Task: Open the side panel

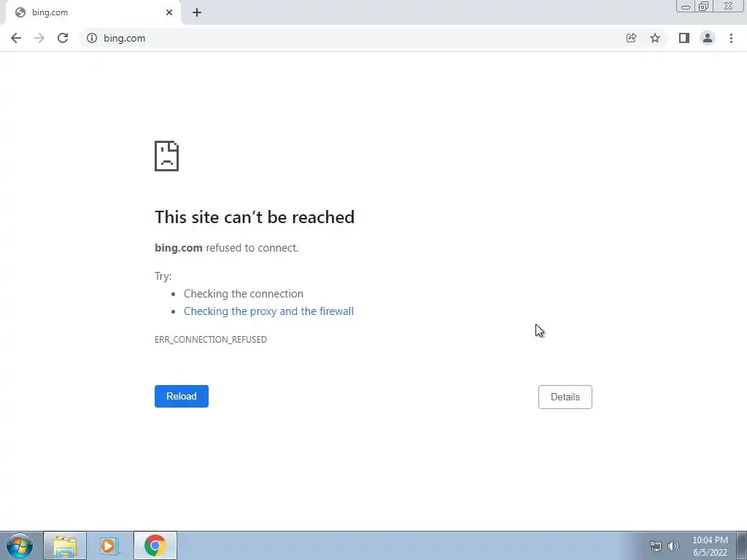Action: [684, 38]
